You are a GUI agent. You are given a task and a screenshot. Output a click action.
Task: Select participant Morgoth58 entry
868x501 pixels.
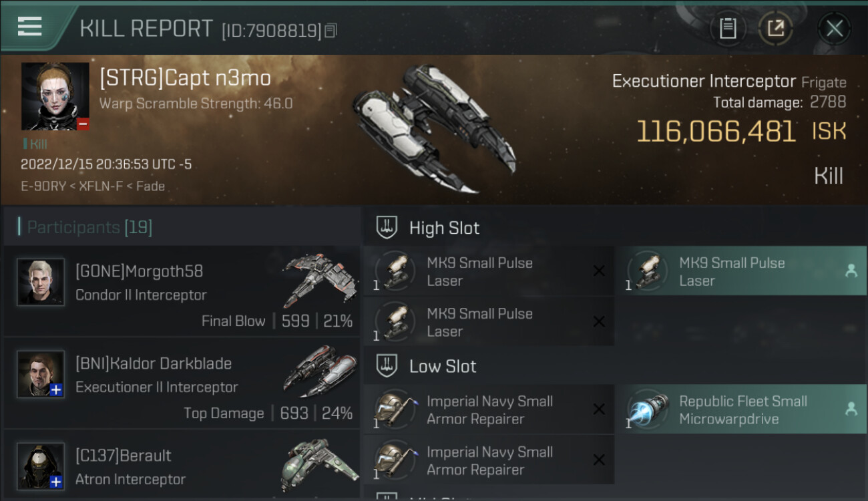pyautogui.click(x=182, y=291)
